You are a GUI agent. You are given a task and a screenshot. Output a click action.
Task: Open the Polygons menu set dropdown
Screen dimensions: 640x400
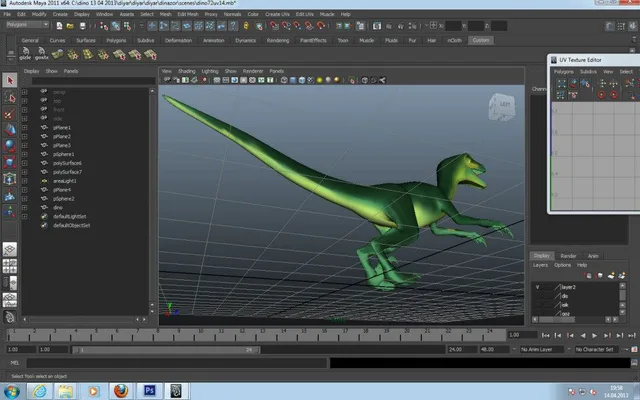(27, 25)
